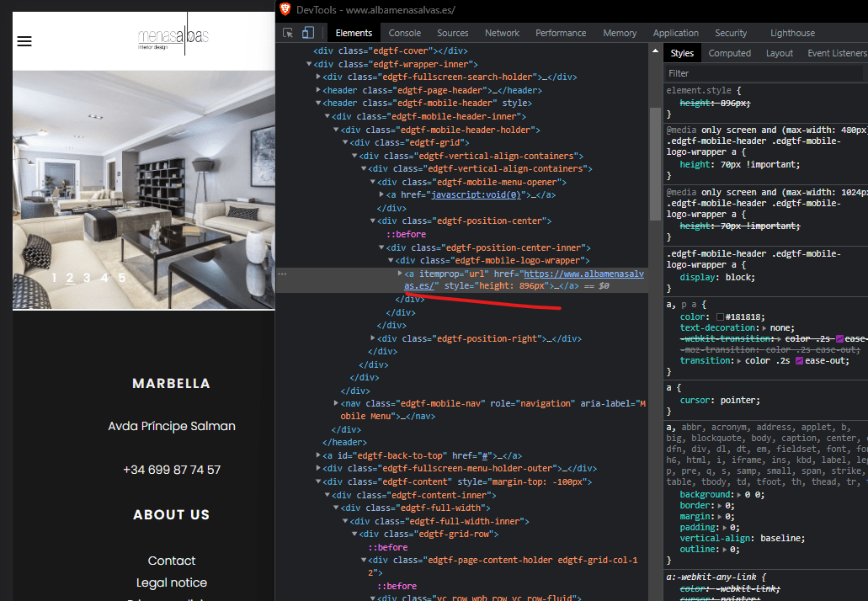Click the 'cursor: pointer;' declaration
The image size is (868, 601).
coord(720,400)
